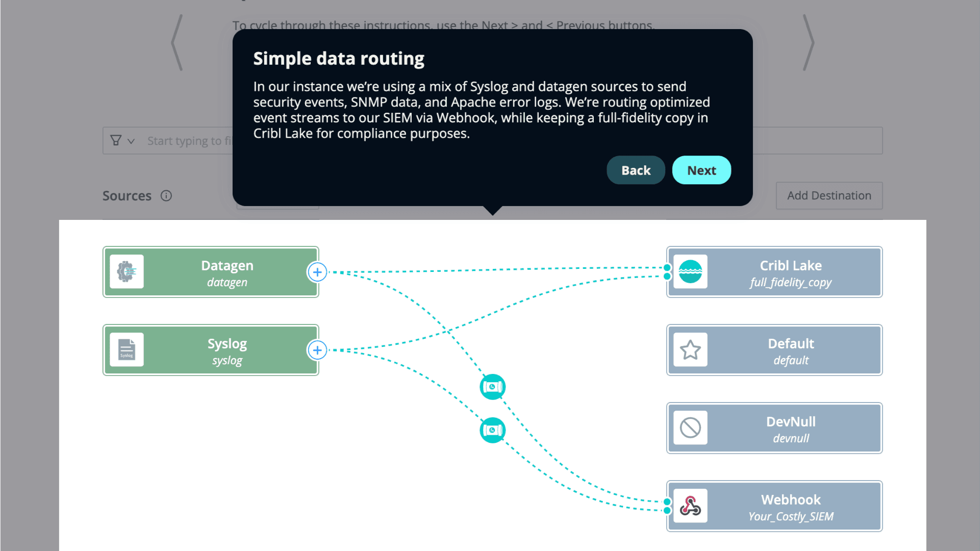The image size is (980, 551).
Task: Toggle the Datagen node add connection button
Action: coord(316,272)
